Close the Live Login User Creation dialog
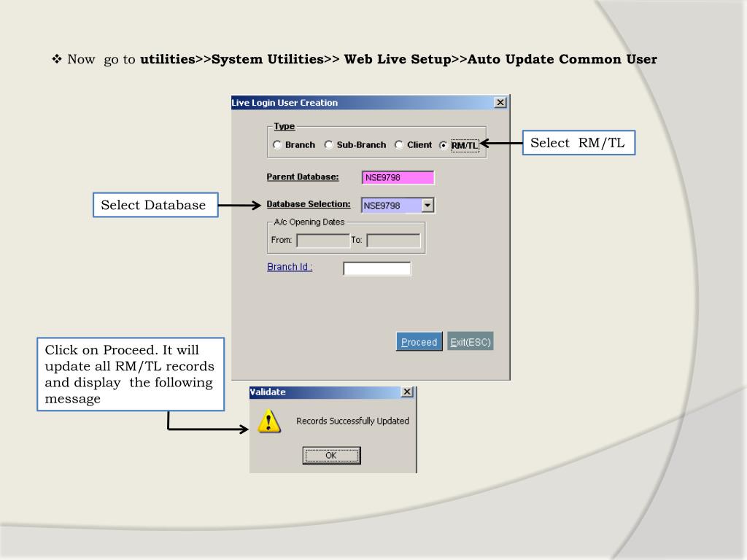 (x=500, y=103)
